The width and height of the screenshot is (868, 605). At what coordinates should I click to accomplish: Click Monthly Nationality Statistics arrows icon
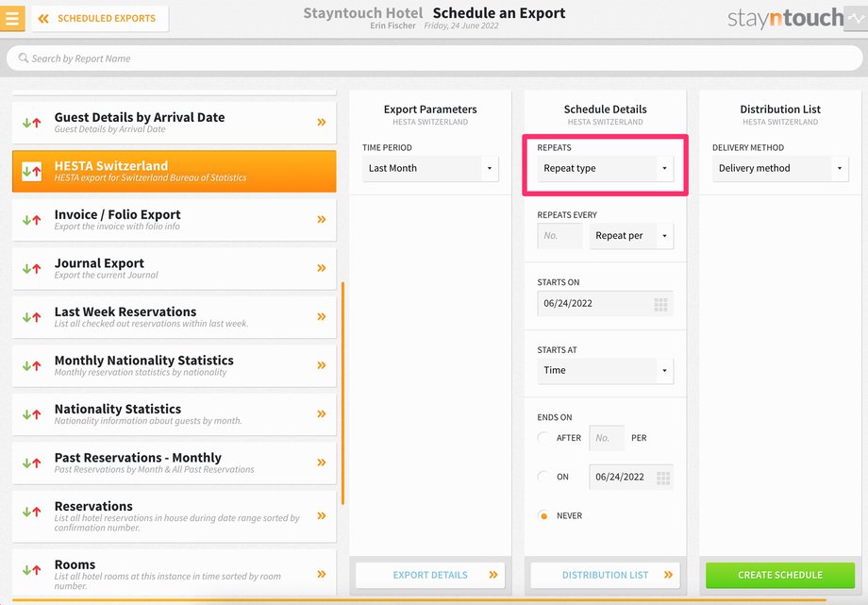click(31, 365)
